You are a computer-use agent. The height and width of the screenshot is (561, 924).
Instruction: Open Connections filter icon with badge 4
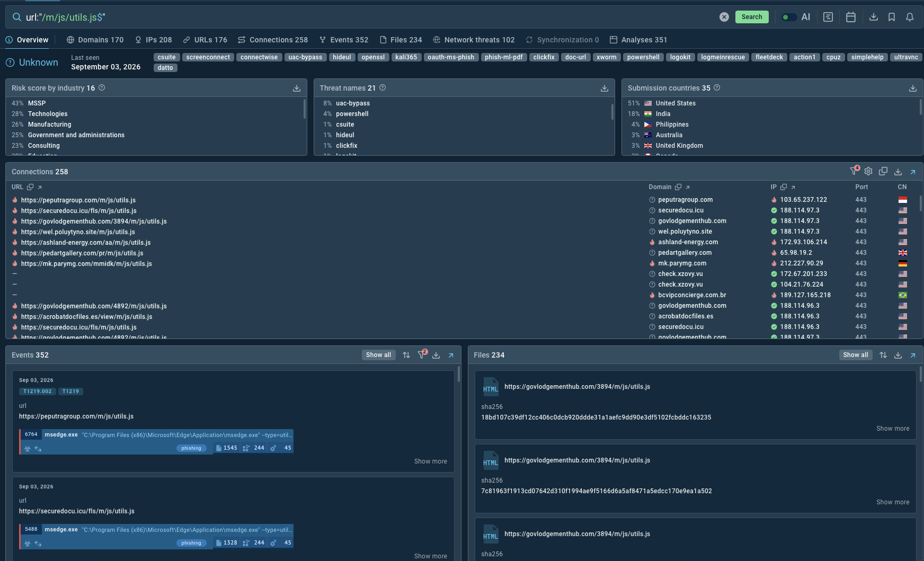854,171
